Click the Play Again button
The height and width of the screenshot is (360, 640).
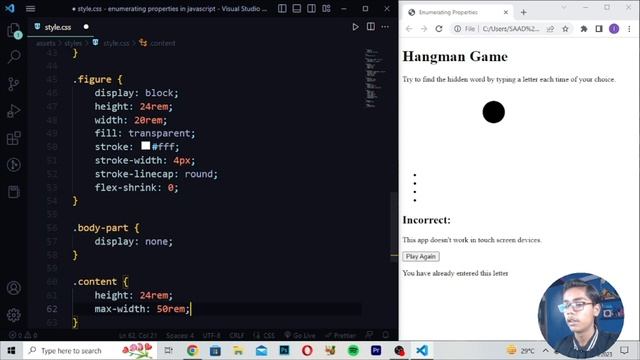(421, 256)
